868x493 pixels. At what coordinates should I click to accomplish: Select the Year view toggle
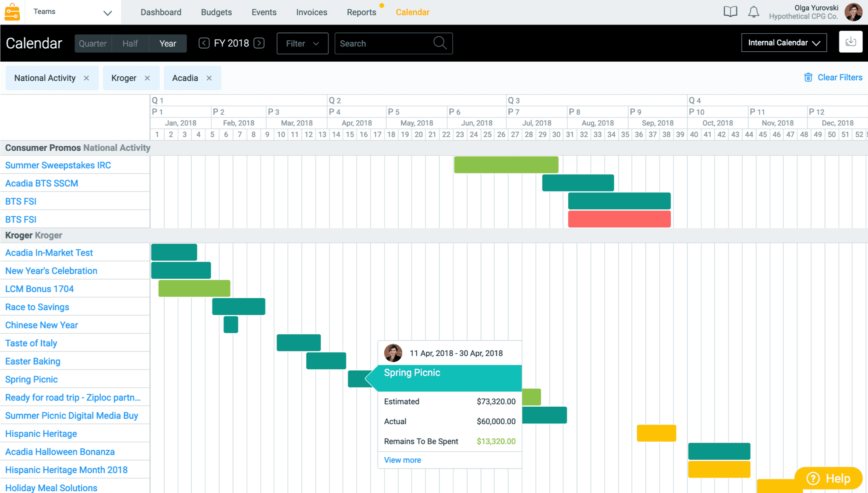168,43
